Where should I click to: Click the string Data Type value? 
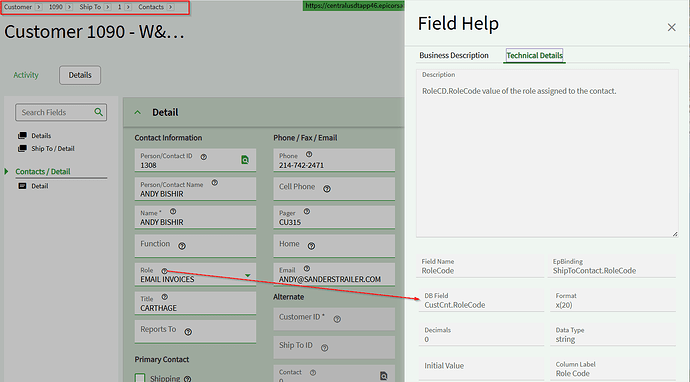[565, 339]
